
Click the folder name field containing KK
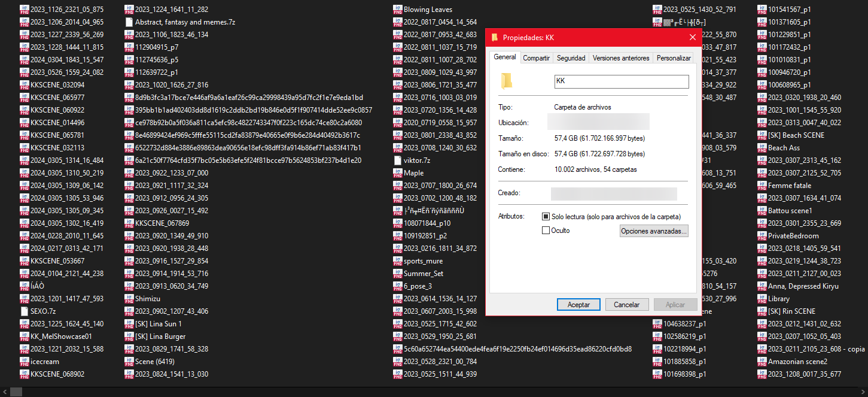621,81
